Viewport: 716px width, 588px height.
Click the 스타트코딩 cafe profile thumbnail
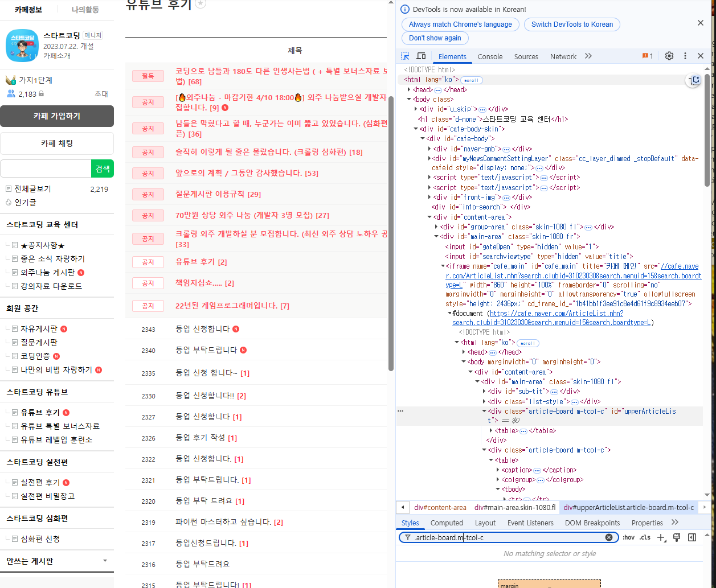(x=22, y=46)
